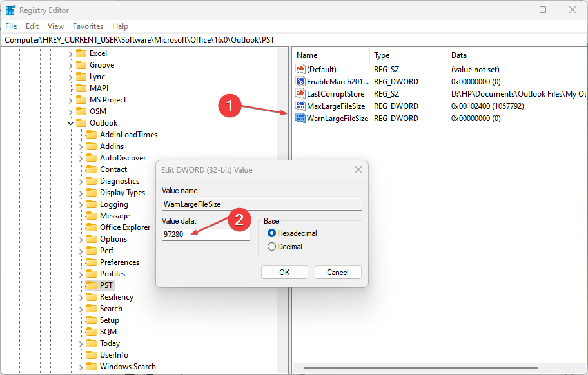Click the Search folder icon
Screen dimensions: 588x375
pyautogui.click(x=92, y=309)
